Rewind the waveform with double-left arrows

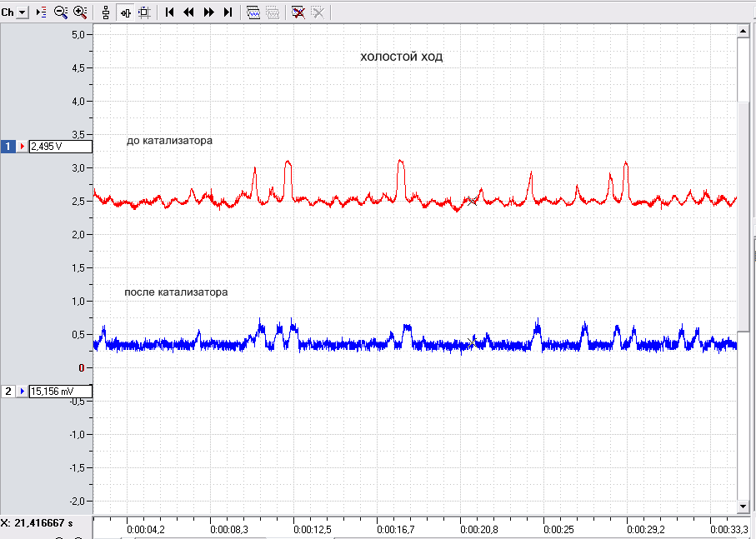tap(188, 12)
